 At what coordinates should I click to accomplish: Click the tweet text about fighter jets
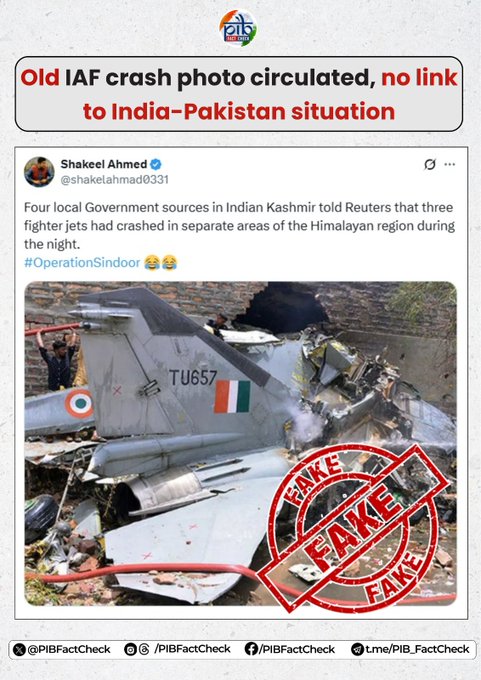coord(239,226)
